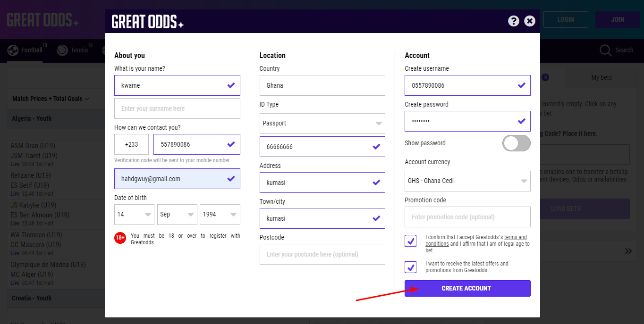Click the Postcode input field
The height and width of the screenshot is (324, 644).
[x=322, y=254]
